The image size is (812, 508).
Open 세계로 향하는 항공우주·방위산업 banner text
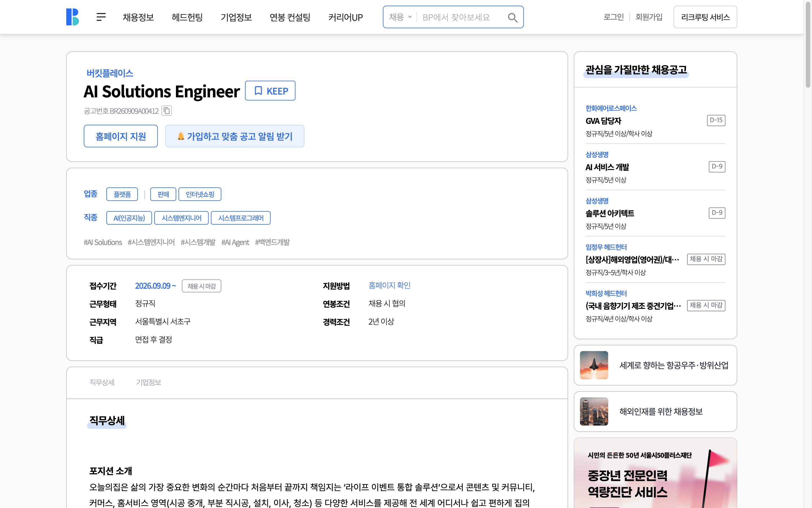coord(674,365)
